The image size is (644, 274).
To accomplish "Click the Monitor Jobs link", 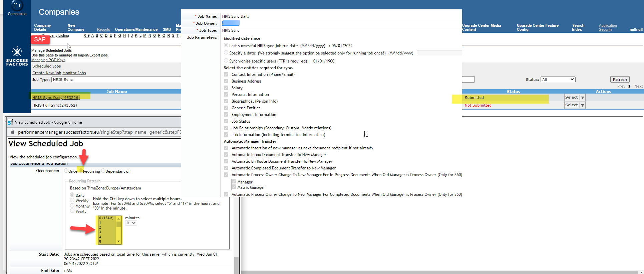I will tap(74, 73).
